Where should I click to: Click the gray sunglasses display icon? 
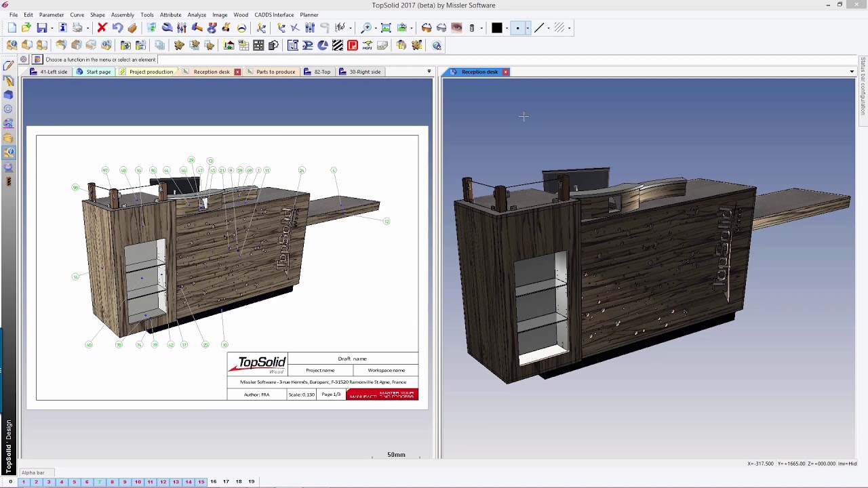(441, 28)
